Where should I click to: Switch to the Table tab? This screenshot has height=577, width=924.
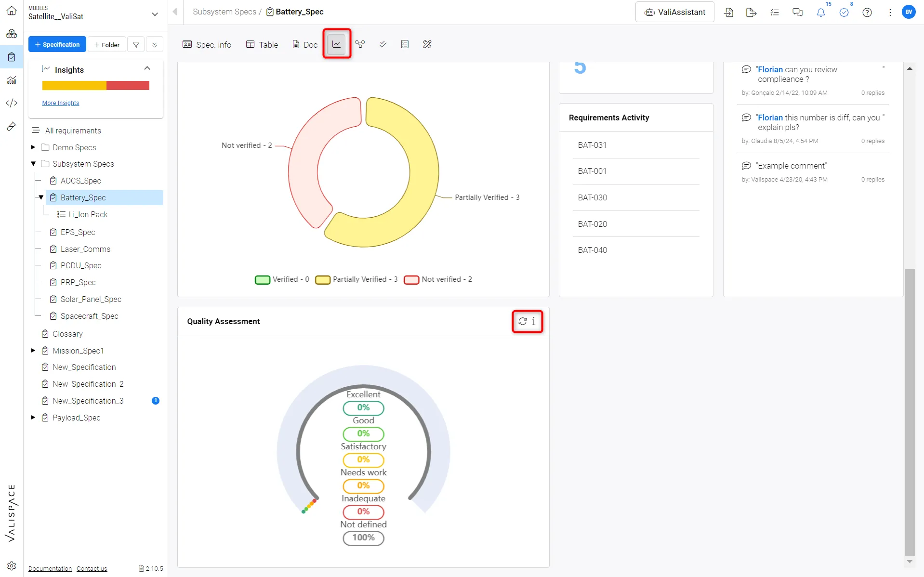coord(262,44)
